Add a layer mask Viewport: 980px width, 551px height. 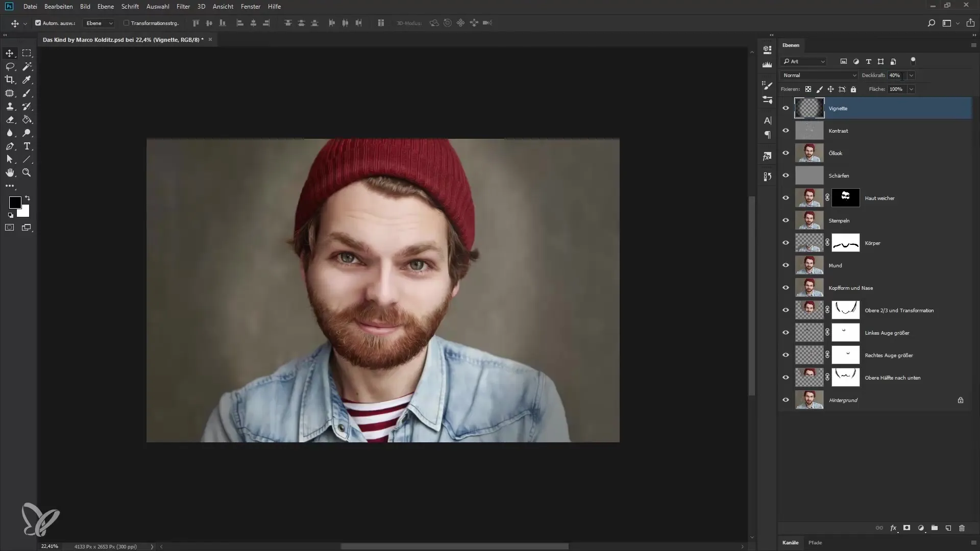(907, 528)
